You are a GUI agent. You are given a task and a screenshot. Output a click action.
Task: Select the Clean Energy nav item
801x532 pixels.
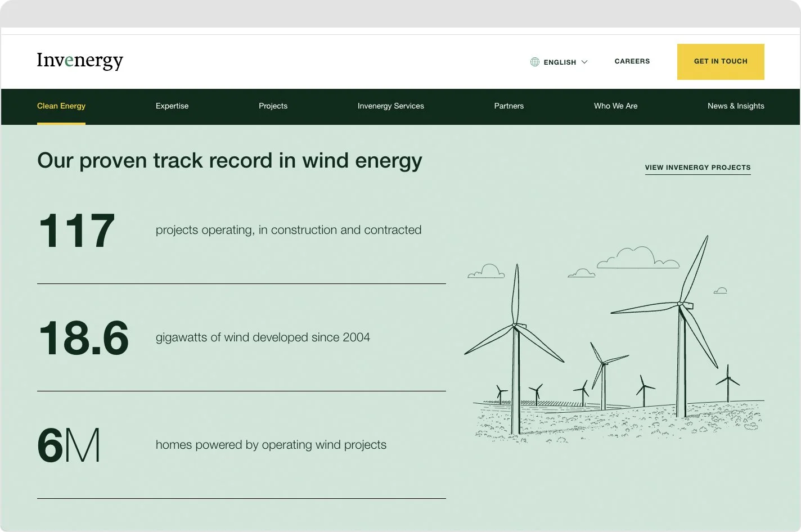tap(61, 106)
